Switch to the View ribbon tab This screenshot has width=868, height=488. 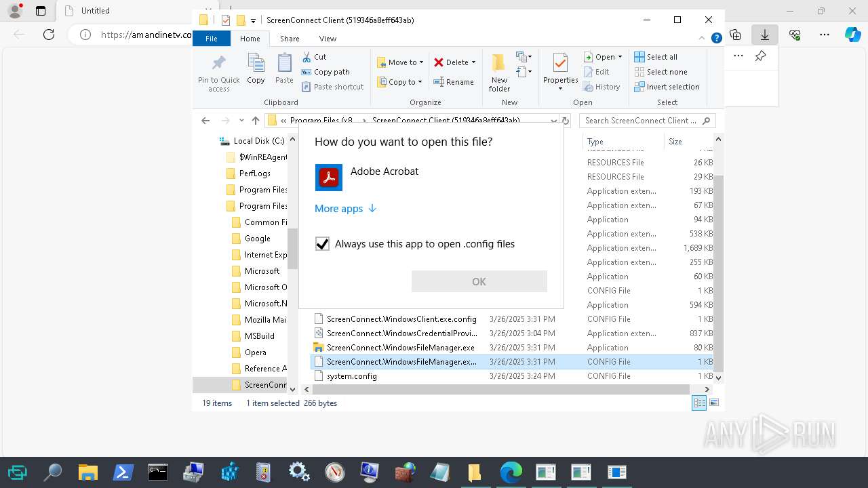(328, 39)
